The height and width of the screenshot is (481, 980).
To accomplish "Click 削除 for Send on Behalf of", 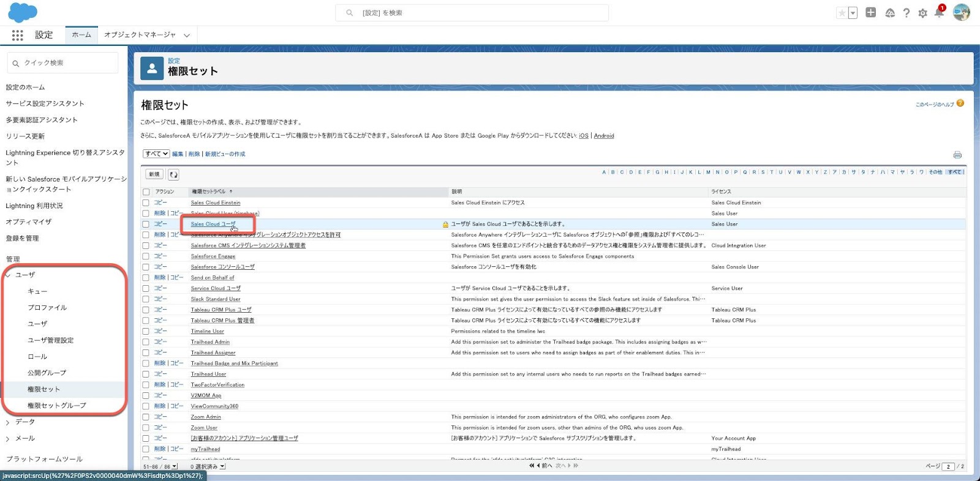I will click(x=160, y=278).
